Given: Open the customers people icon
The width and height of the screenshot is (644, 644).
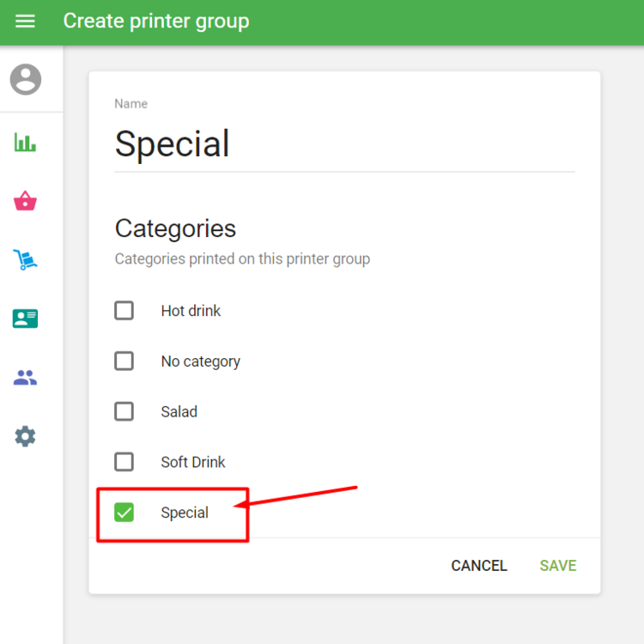Looking at the screenshot, I should (25, 377).
